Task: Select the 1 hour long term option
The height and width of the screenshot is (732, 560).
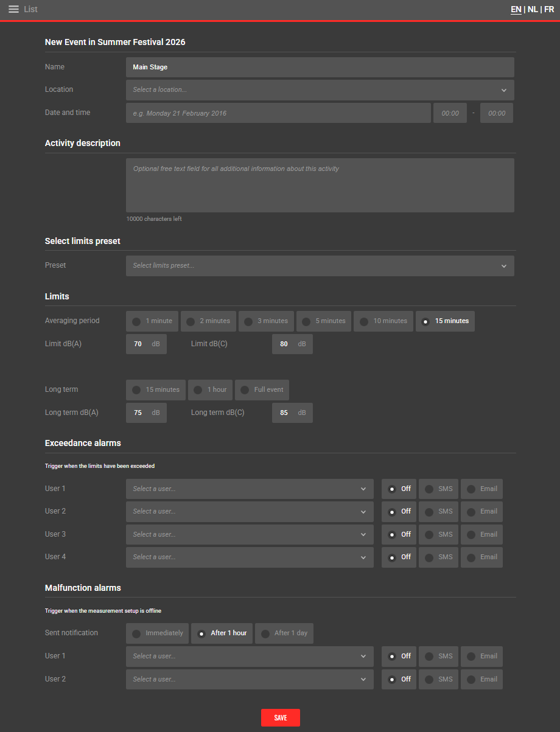Action: (x=210, y=390)
